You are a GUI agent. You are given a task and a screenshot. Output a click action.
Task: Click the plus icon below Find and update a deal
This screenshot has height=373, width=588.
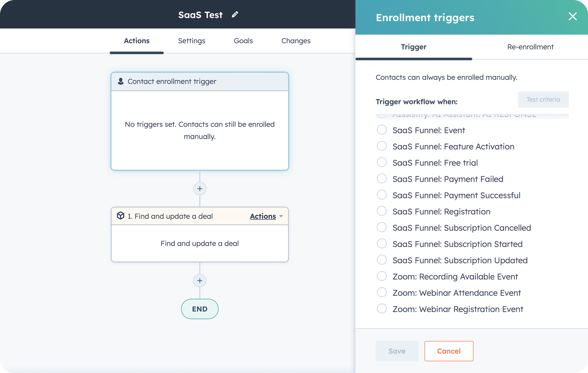[x=199, y=280]
